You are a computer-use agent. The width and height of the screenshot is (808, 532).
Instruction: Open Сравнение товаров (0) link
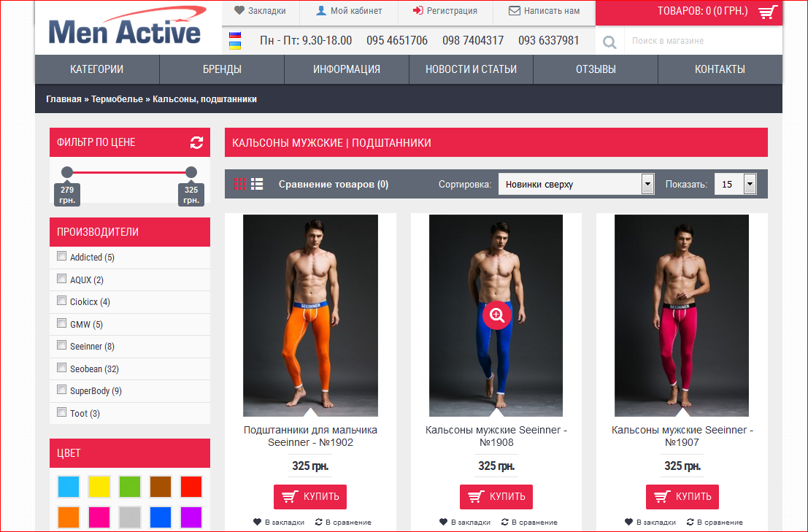coord(334,185)
